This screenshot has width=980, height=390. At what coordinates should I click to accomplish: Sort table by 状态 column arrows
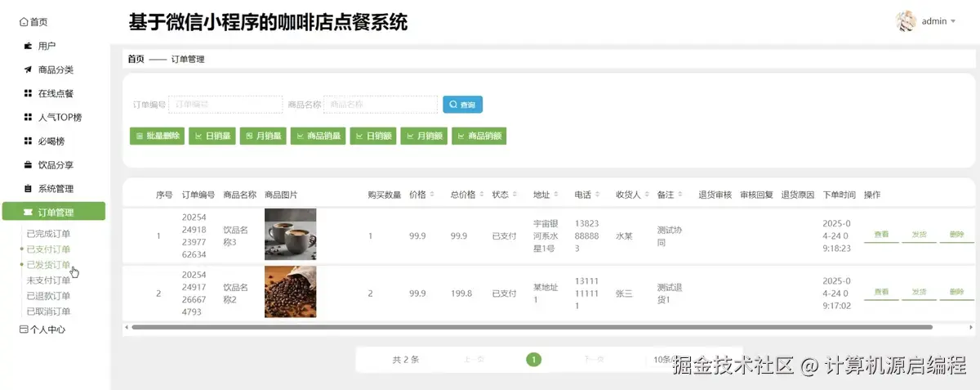(514, 195)
